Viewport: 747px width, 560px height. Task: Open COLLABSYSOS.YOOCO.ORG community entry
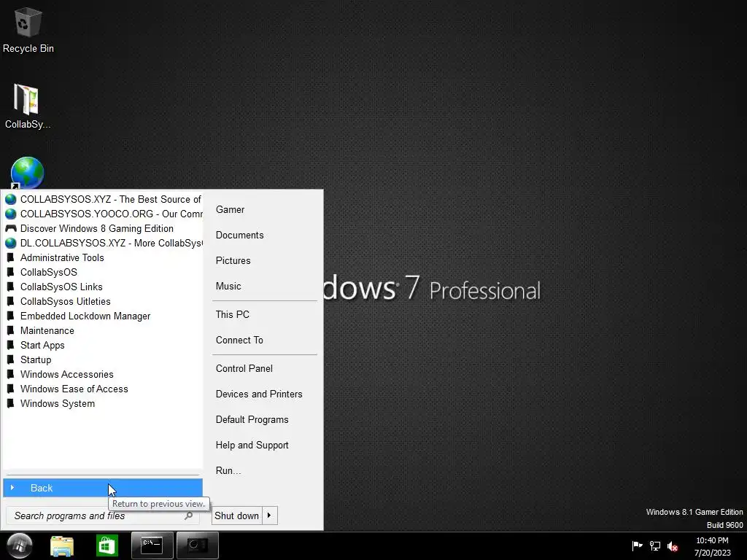click(103, 214)
